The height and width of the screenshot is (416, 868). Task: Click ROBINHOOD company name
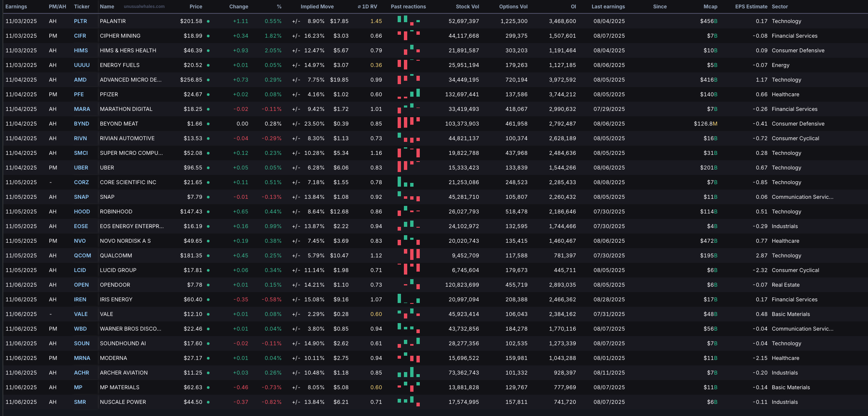(116, 212)
